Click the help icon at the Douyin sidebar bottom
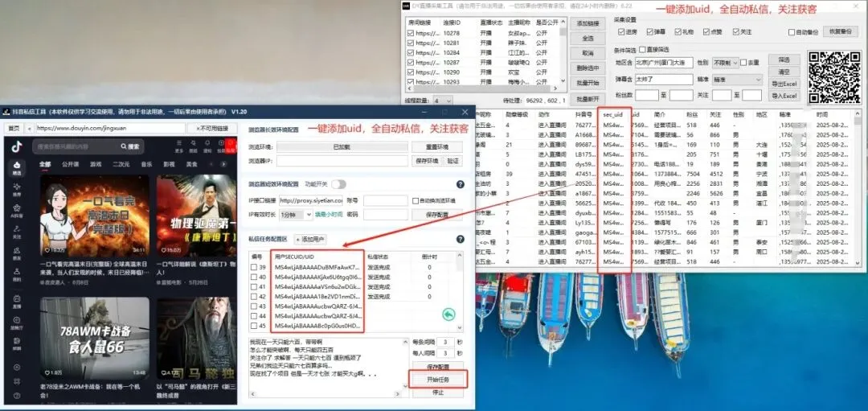868x411 pixels. (x=17, y=396)
